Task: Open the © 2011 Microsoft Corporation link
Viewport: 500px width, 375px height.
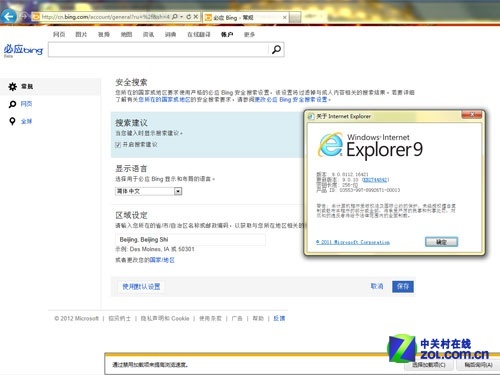Action: click(353, 242)
